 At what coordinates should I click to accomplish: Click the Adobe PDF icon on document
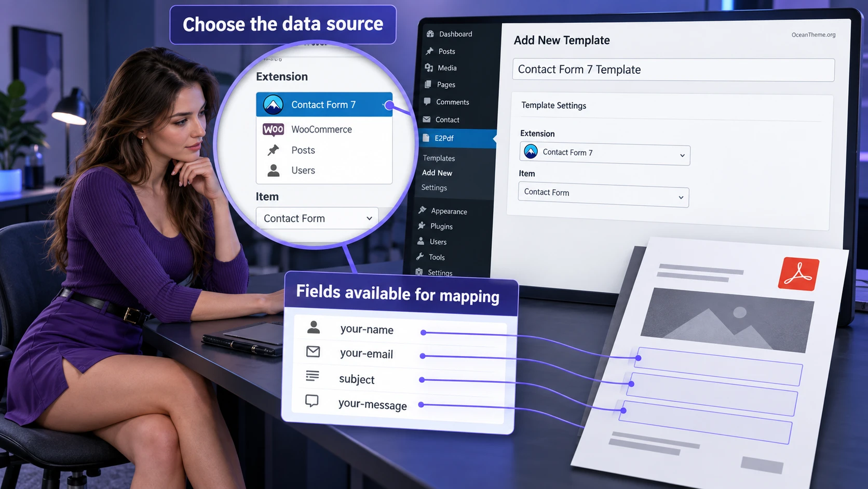click(798, 274)
